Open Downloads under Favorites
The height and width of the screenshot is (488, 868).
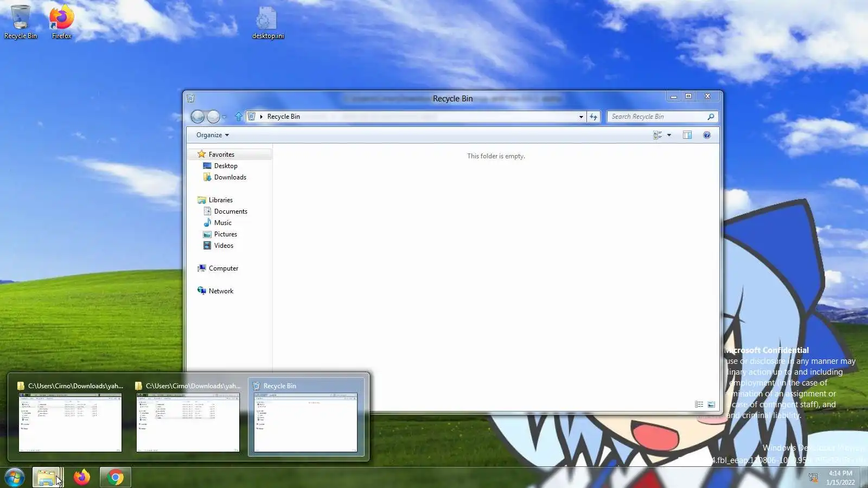click(230, 177)
